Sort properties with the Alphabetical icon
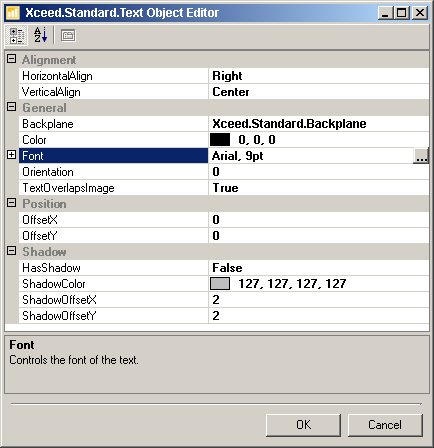 tap(40, 35)
